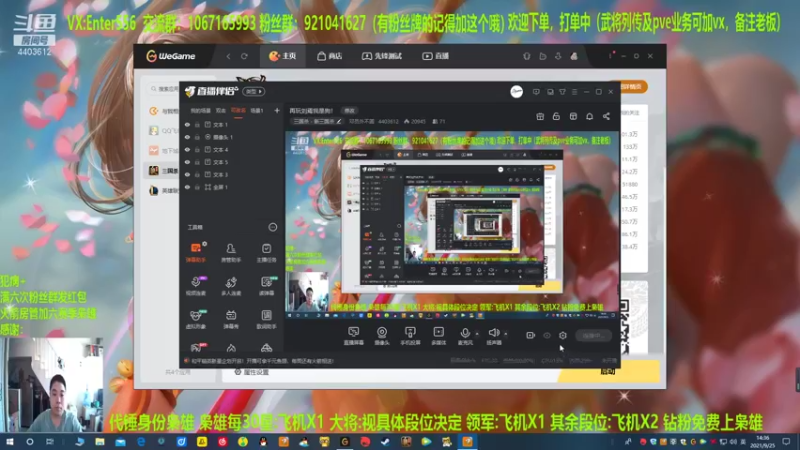
Task: Toggle lock for 文本 1 source
Action: (x=197, y=124)
